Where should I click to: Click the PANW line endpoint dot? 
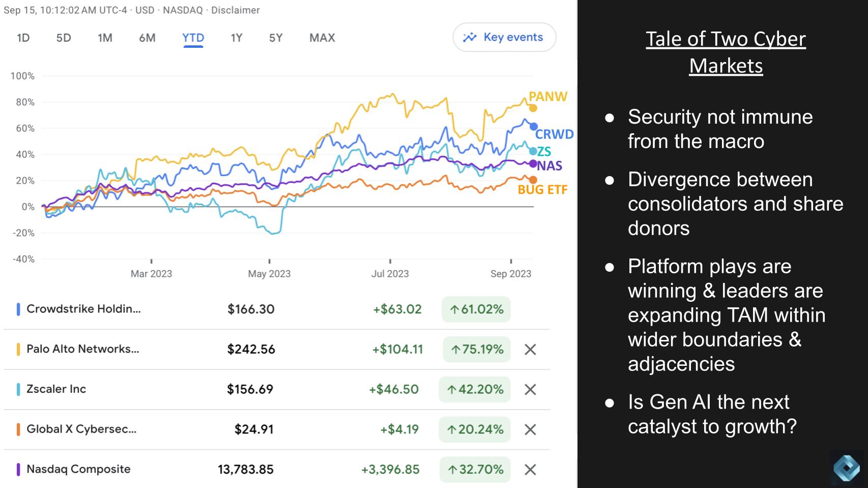click(533, 108)
